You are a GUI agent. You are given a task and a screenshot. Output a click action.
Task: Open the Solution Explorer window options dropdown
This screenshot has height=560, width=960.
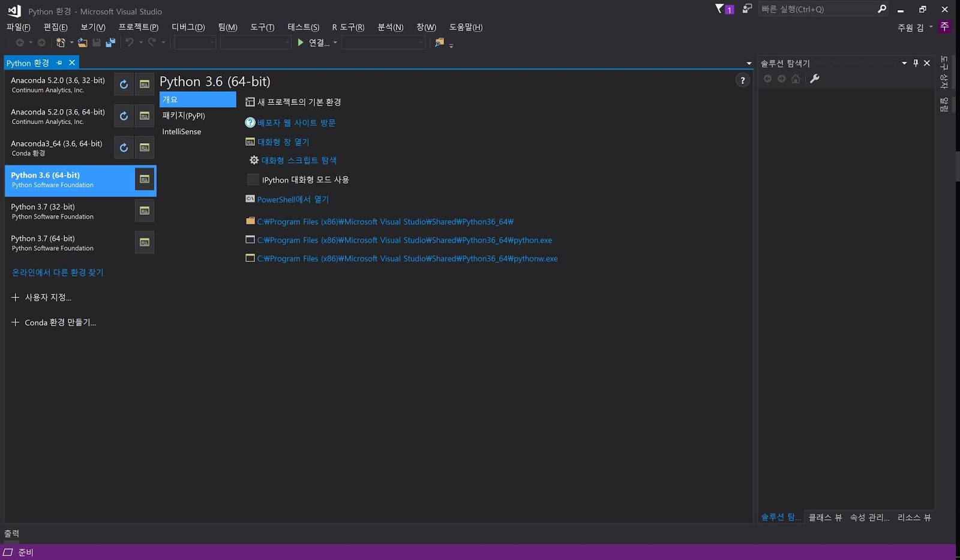click(x=904, y=63)
